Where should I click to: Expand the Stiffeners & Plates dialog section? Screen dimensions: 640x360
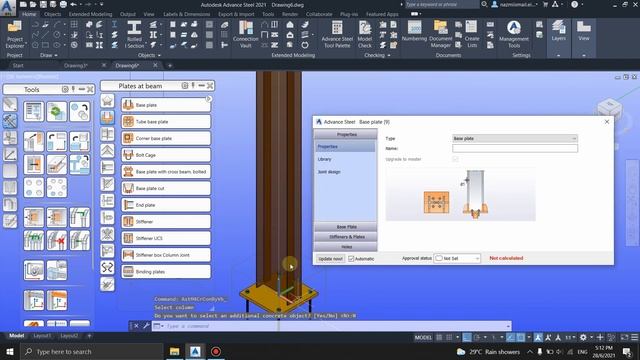tap(346, 237)
